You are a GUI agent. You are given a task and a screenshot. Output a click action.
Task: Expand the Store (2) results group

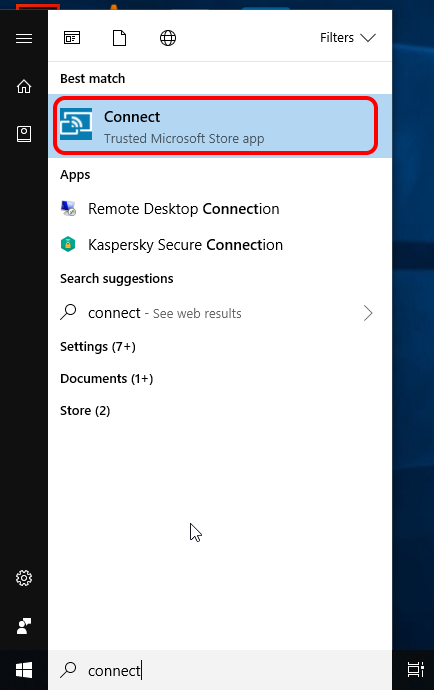(85, 411)
